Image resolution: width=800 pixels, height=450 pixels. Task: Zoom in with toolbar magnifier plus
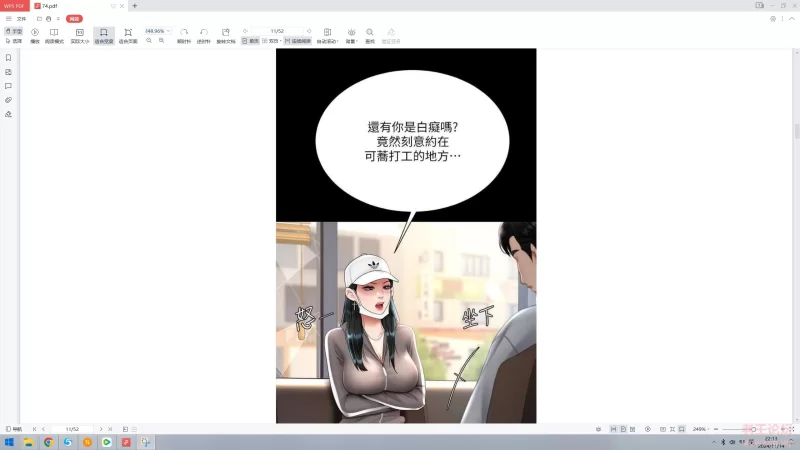161,41
